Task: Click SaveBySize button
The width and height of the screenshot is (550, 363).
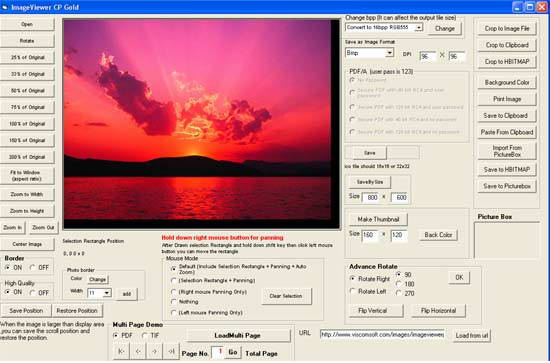Action: click(x=370, y=182)
